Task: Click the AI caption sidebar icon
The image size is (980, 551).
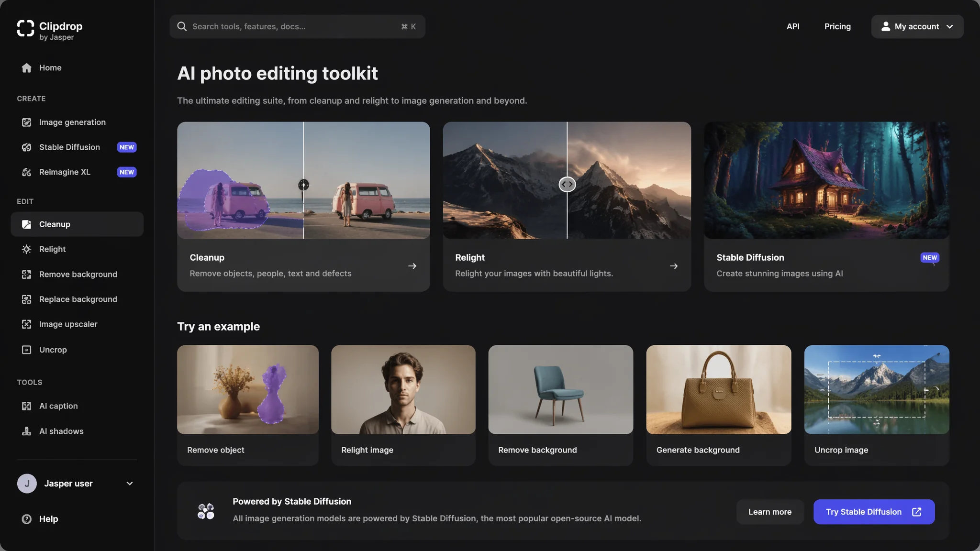Action: click(x=27, y=406)
